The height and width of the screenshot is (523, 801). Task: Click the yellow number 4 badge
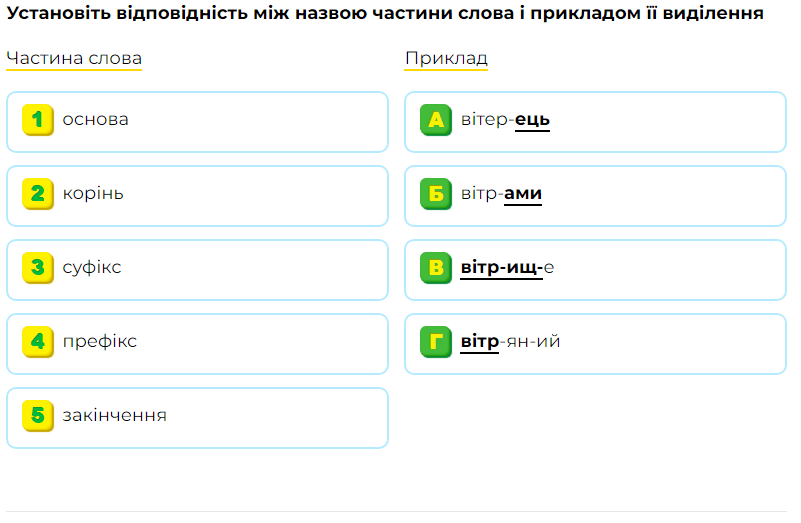coord(38,342)
